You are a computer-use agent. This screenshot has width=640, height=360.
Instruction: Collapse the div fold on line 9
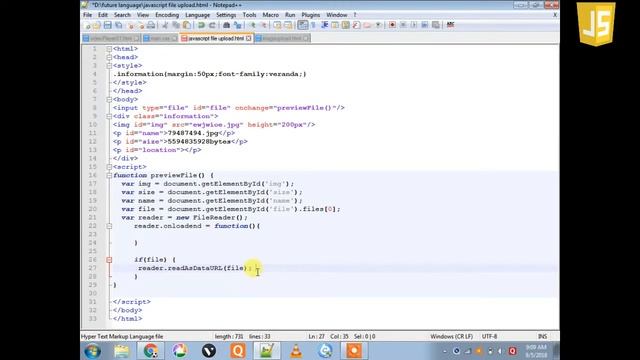(109, 116)
